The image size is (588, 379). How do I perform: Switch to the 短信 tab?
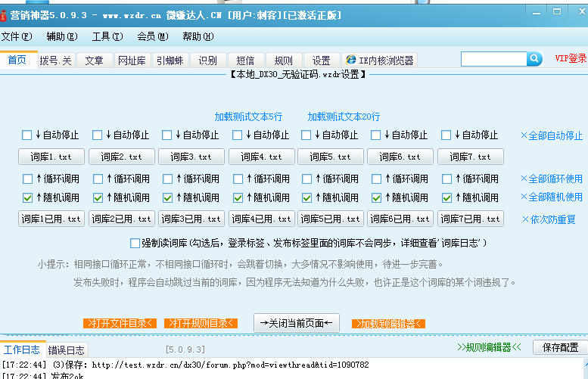pos(246,61)
